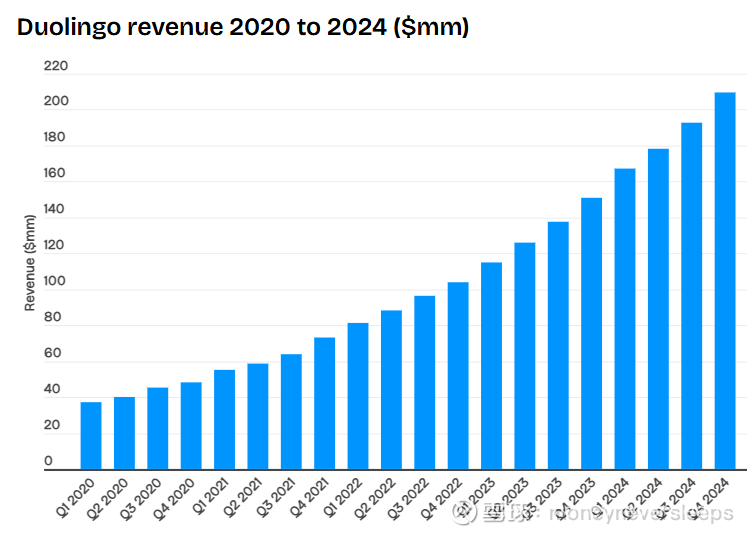The width and height of the screenshot is (755, 535).
Task: Click the Q3 2020 revenue bar
Action: pyautogui.click(x=158, y=428)
